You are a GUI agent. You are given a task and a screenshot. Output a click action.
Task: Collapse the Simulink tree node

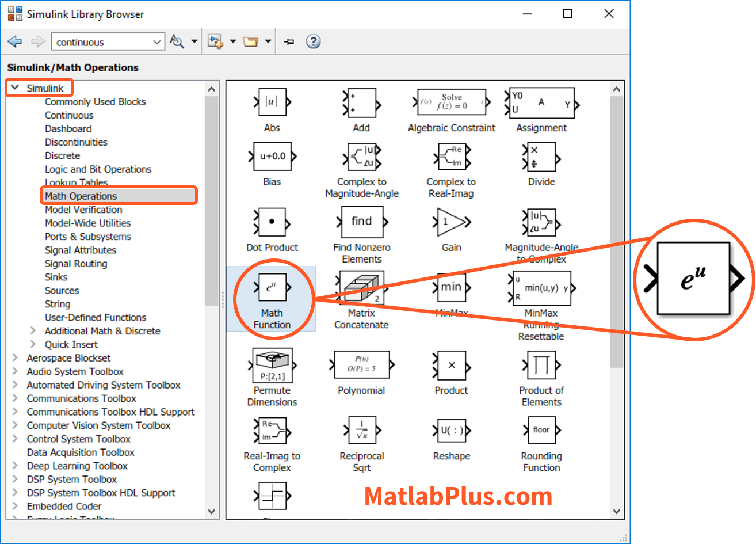coord(16,88)
